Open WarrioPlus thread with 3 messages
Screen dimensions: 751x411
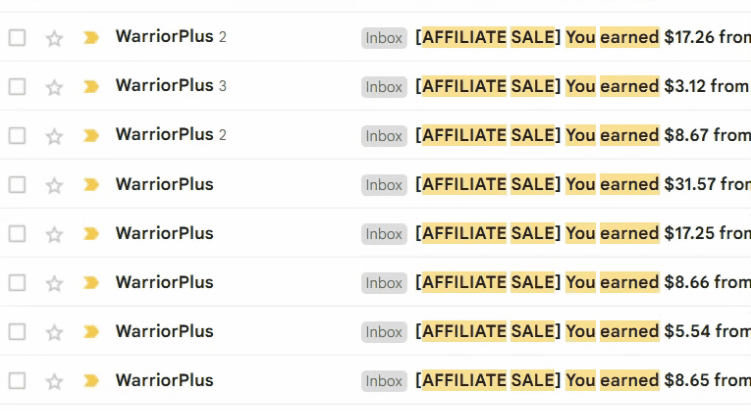coord(164,87)
